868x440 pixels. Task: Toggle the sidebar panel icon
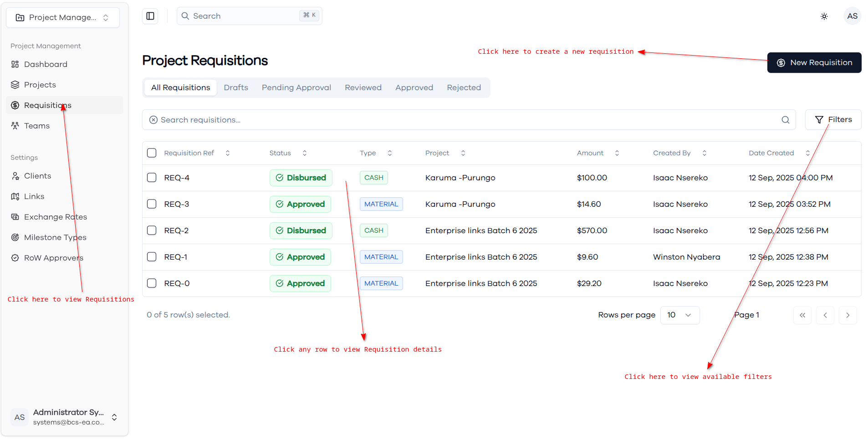tap(150, 16)
